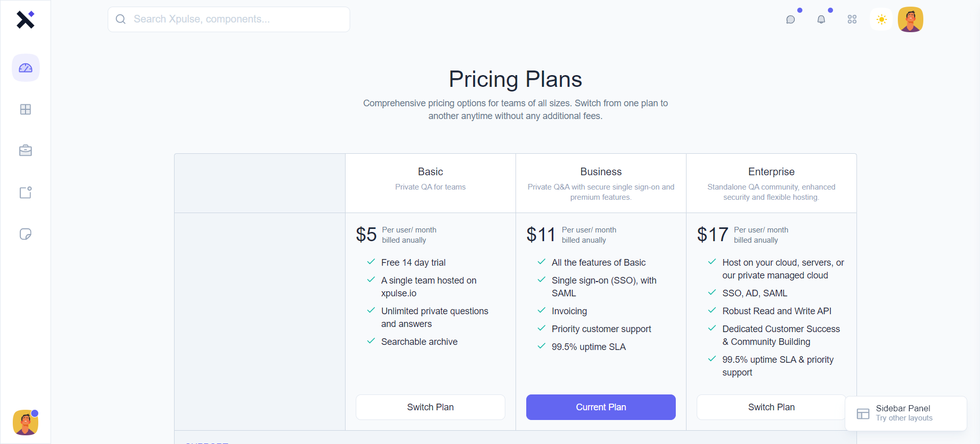Open the briefcase sidebar icon
This screenshot has width=980, height=444.
[26, 151]
